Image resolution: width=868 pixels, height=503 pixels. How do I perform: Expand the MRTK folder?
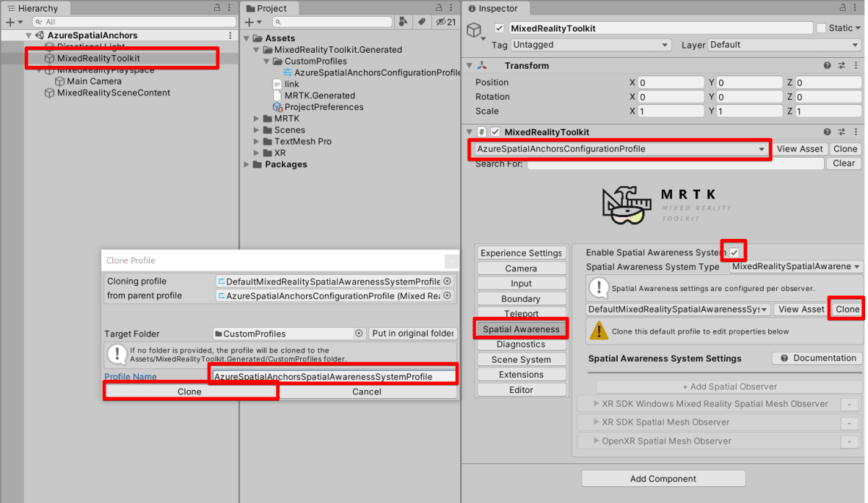(x=257, y=119)
